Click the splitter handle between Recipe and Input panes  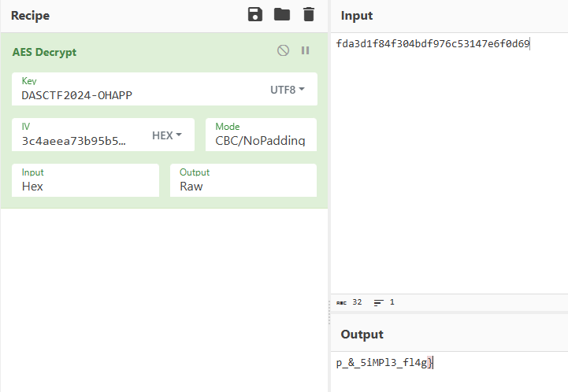[329, 315]
